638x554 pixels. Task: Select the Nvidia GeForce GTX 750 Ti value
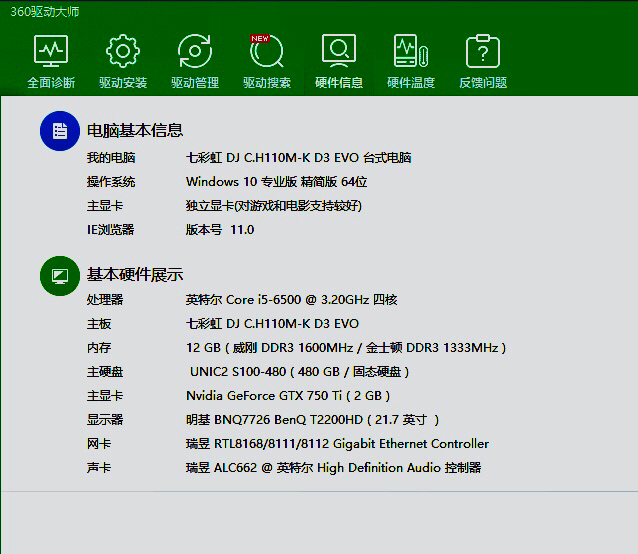(x=288, y=396)
